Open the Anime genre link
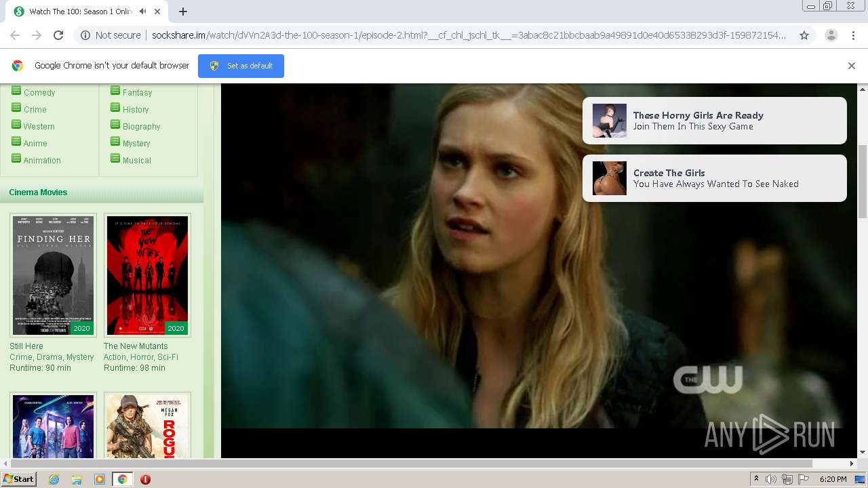 pos(35,144)
